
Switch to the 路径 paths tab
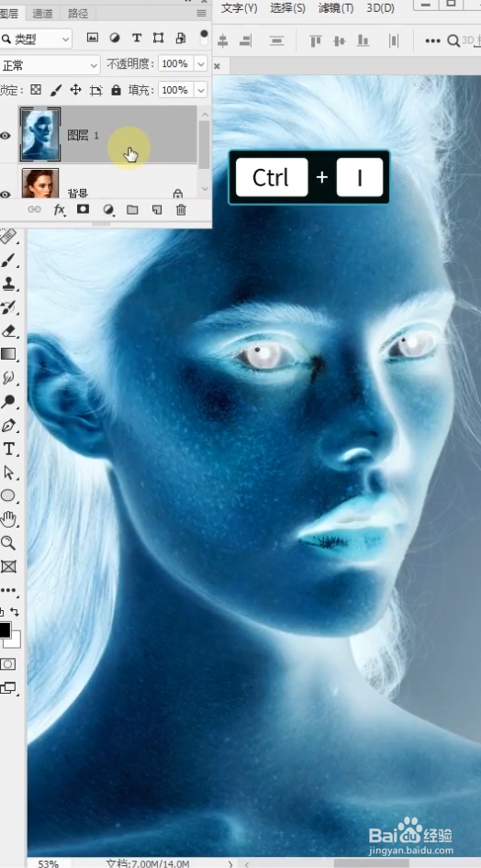click(78, 13)
